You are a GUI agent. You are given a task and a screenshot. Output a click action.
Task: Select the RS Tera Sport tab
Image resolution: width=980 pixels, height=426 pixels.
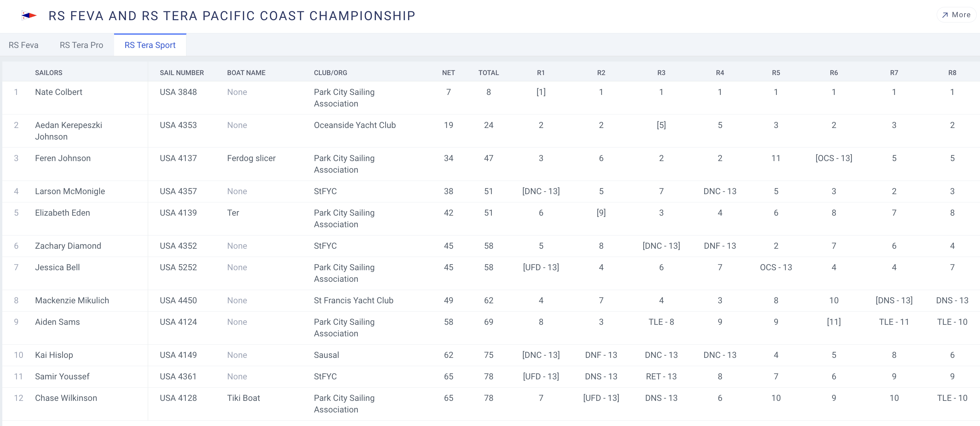coord(150,45)
